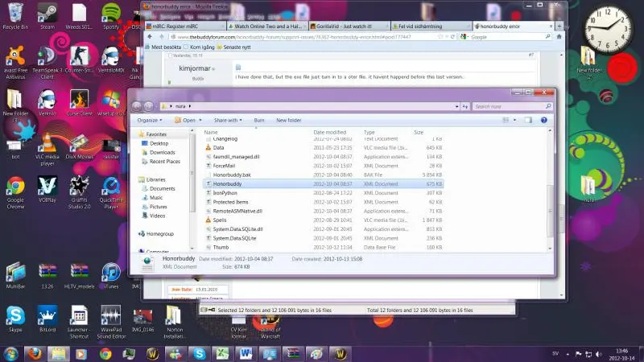The height and width of the screenshot is (362, 644).
Task: Open Skype desktop shortcut
Action: pyautogui.click(x=15, y=319)
